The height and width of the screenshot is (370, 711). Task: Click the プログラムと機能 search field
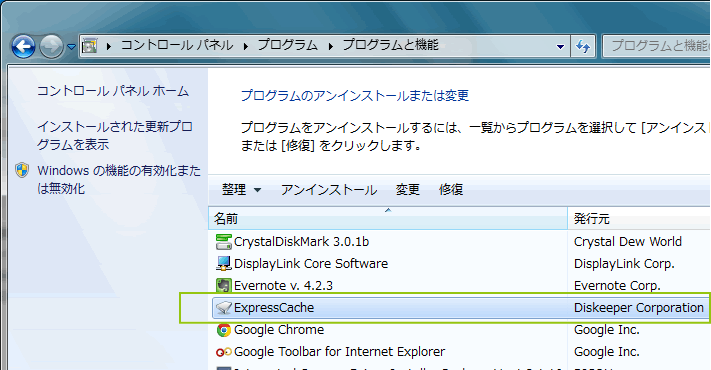[657, 46]
